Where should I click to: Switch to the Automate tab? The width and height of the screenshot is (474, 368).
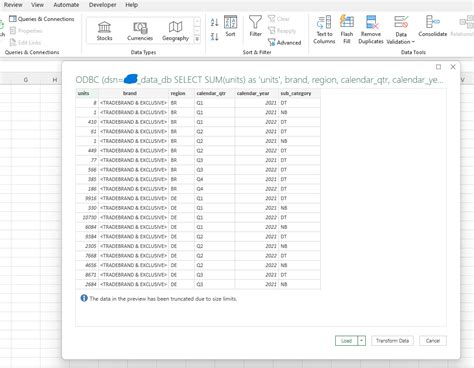(x=66, y=5)
